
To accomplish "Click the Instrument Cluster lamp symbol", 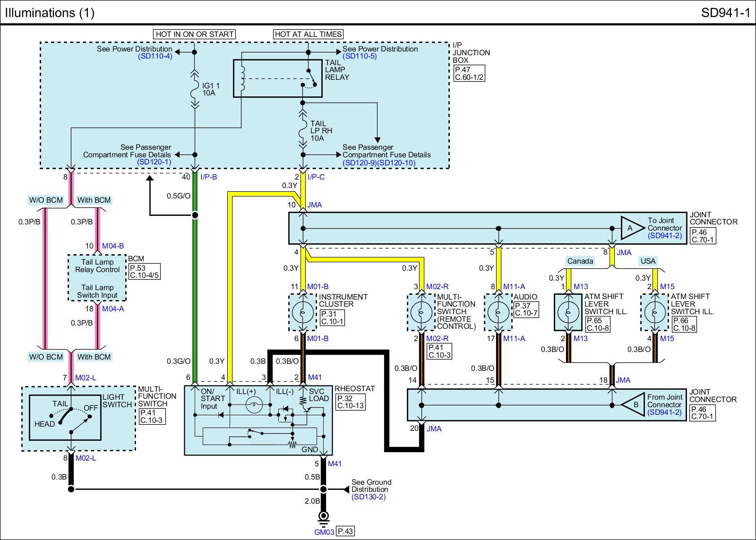I will point(302,312).
